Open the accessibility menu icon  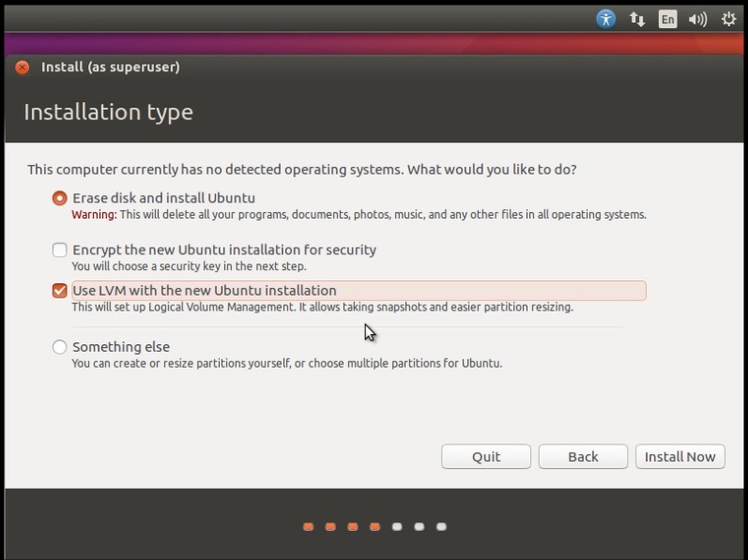point(606,19)
